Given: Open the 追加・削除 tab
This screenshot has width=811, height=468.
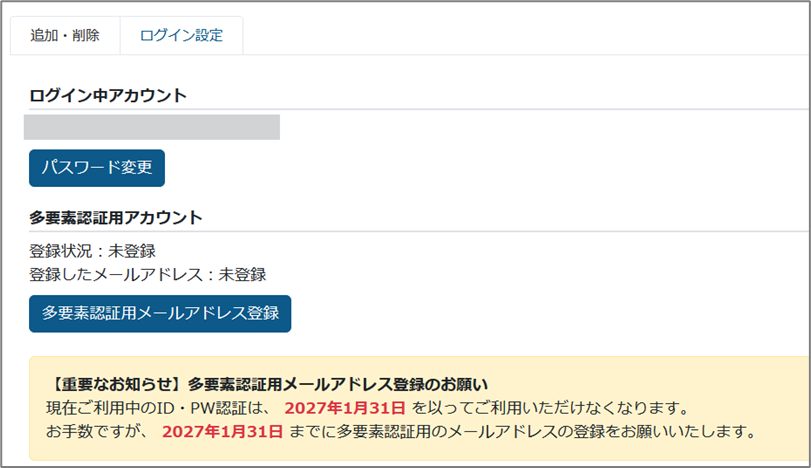Looking at the screenshot, I should [x=65, y=35].
